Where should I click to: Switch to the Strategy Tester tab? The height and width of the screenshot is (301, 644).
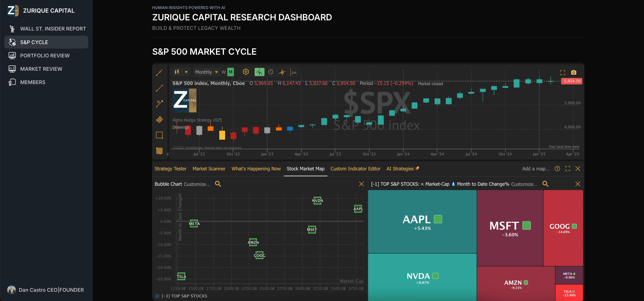pyautogui.click(x=171, y=169)
